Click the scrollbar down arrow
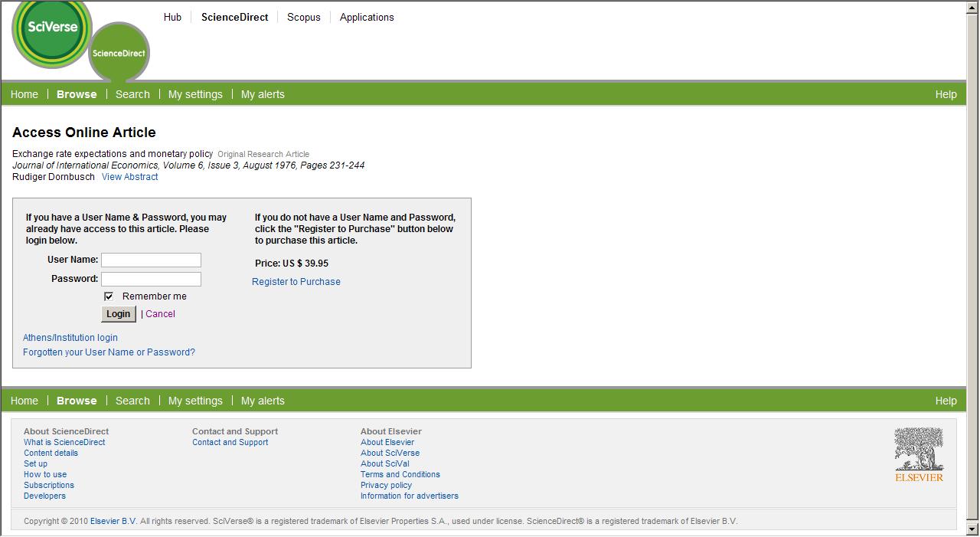Screen dimensions: 980x537 (973, 529)
